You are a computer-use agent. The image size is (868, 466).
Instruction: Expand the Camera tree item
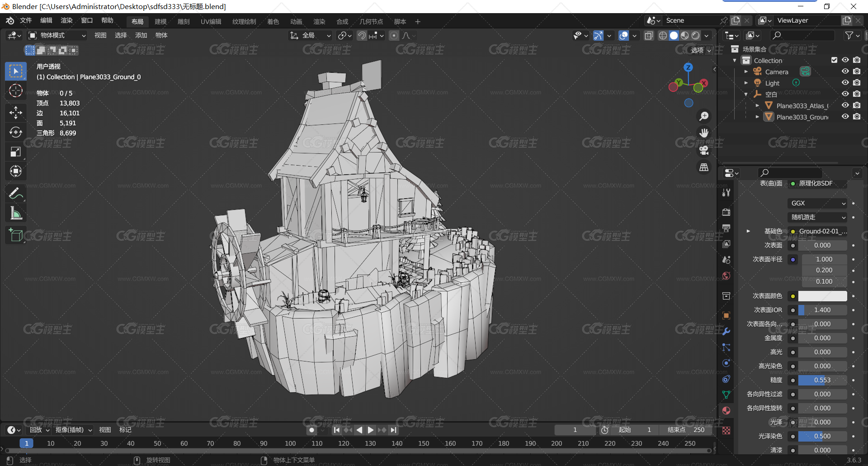(746, 71)
